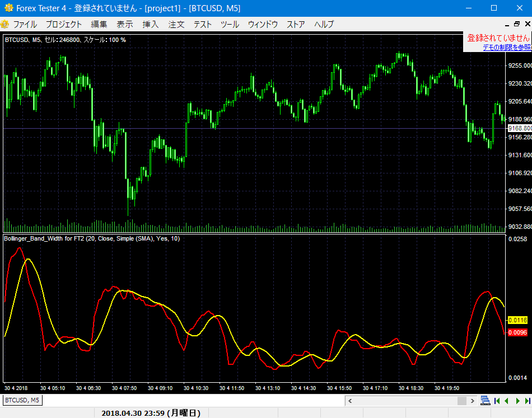Viewport: 532px width, 418px height.
Task: Select the BTCUSD, M5 tab
Action: pyautogui.click(x=21, y=400)
